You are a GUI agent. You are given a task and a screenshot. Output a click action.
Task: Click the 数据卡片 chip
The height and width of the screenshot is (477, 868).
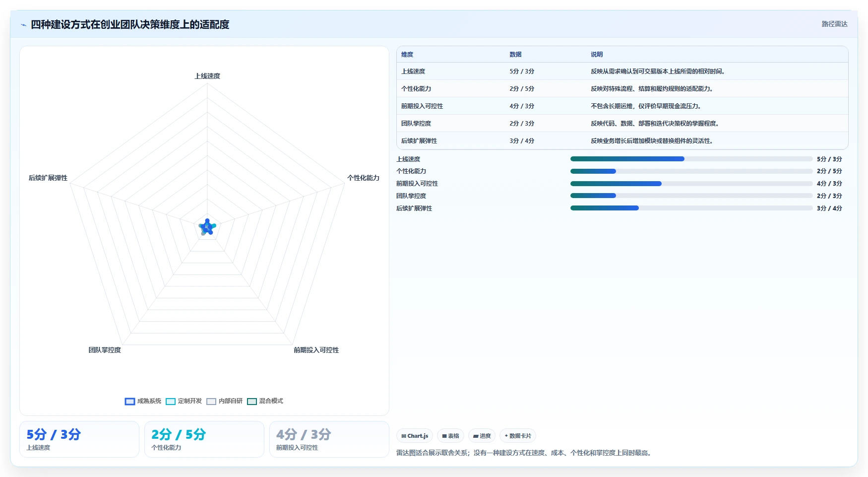pyautogui.click(x=518, y=436)
